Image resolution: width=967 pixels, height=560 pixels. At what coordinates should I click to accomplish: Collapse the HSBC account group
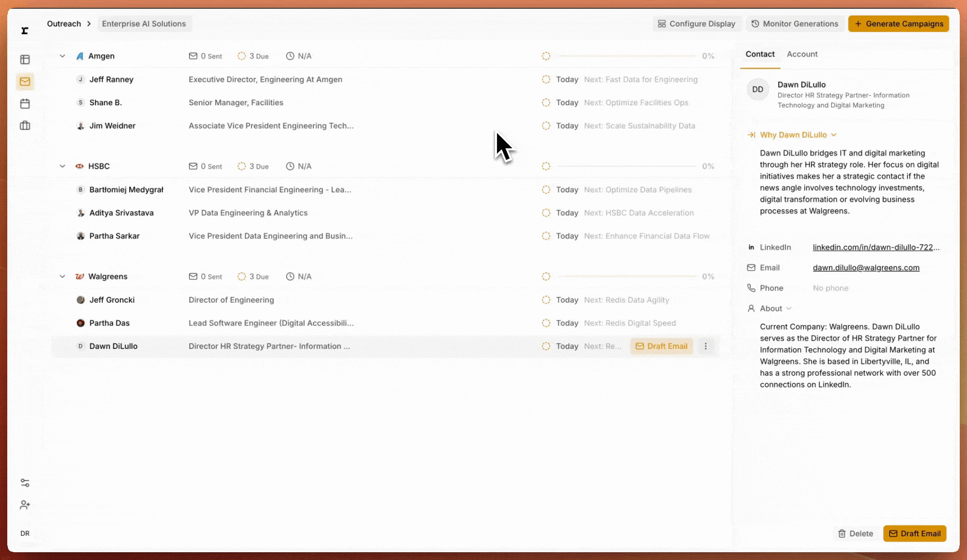(62, 166)
